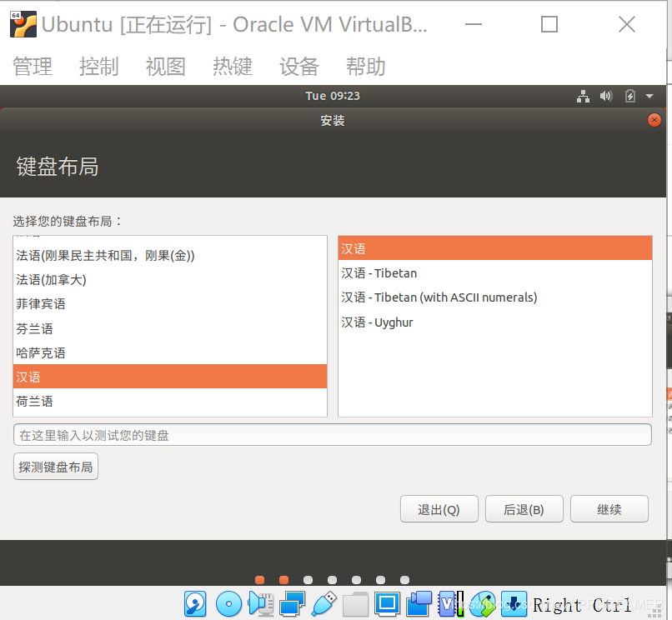Click the Ubuntu network status icon

[583, 96]
